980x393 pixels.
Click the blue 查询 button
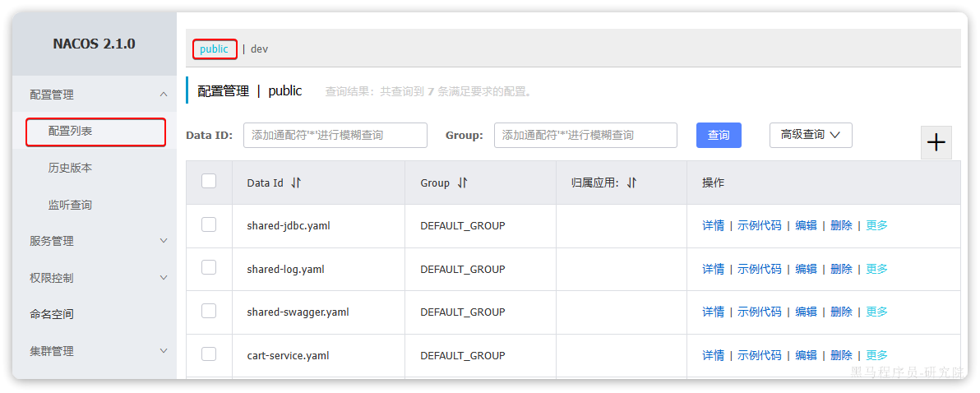coord(718,136)
